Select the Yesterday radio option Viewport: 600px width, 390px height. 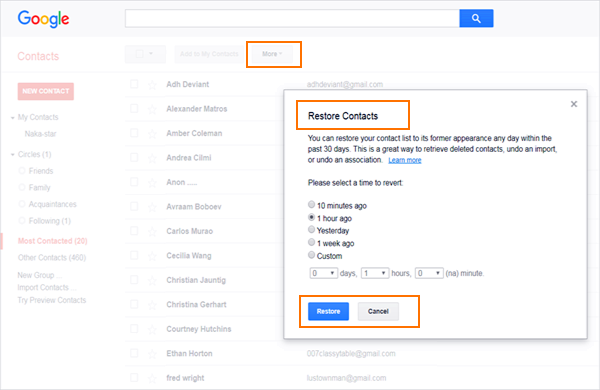[311, 229]
